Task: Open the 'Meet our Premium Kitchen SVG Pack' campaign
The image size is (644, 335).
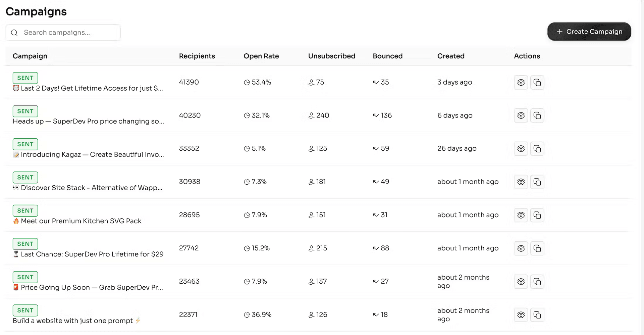Action: [x=81, y=221]
